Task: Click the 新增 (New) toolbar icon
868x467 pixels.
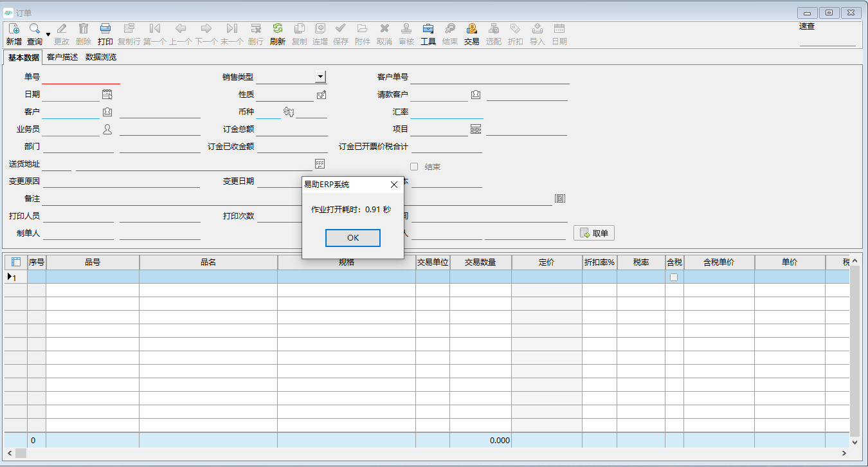Action: [x=14, y=28]
